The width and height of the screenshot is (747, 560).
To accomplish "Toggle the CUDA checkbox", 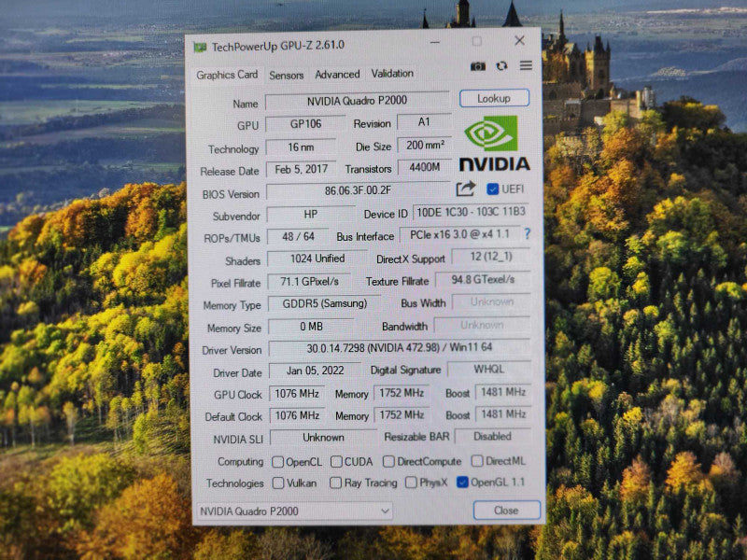I will coord(336,461).
